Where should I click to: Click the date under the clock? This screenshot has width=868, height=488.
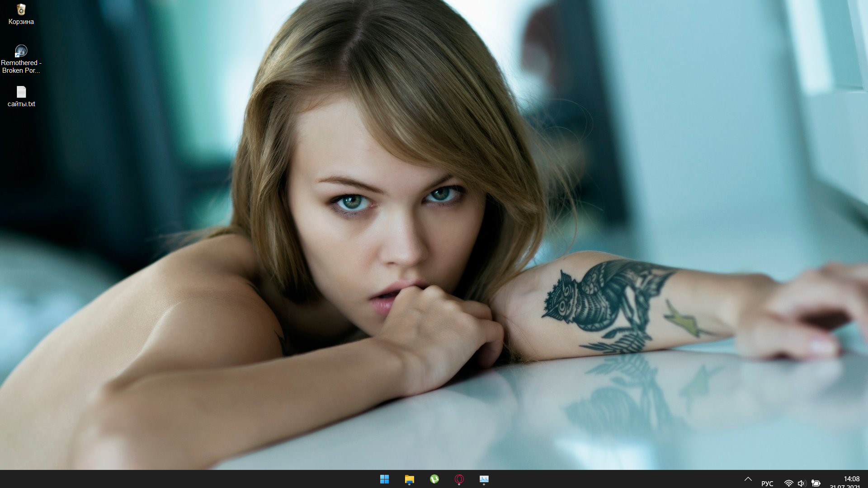pyautogui.click(x=844, y=486)
